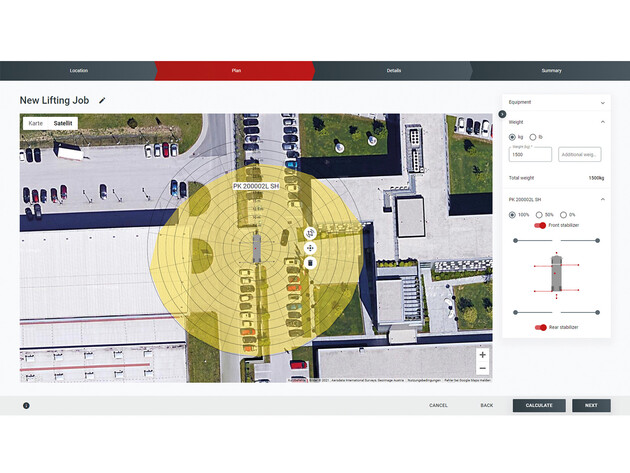The width and height of the screenshot is (630, 473).
Task: Collapse the Weight section
Action: click(602, 122)
